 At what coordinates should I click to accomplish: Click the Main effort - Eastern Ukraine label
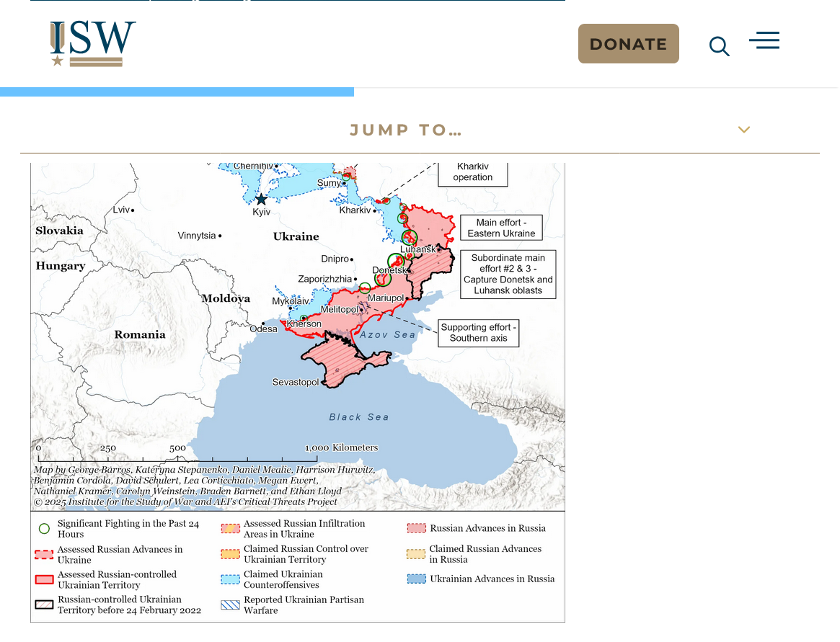[x=501, y=228]
